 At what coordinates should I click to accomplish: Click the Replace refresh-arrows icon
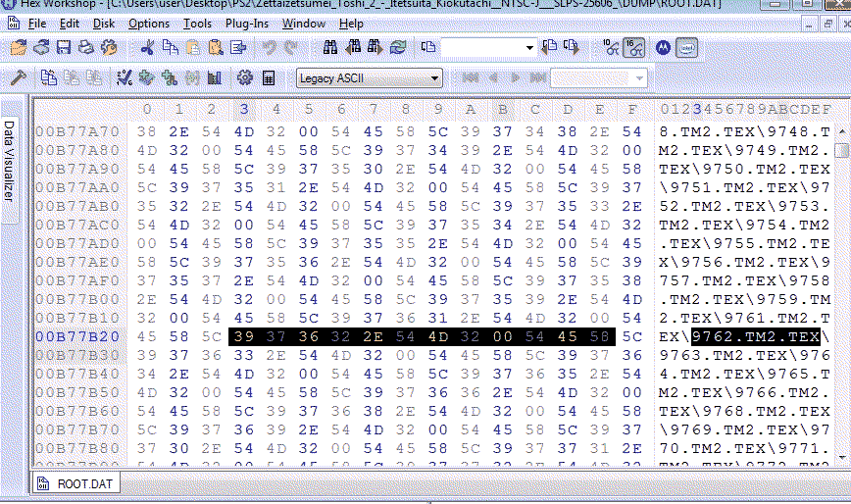coord(398,48)
